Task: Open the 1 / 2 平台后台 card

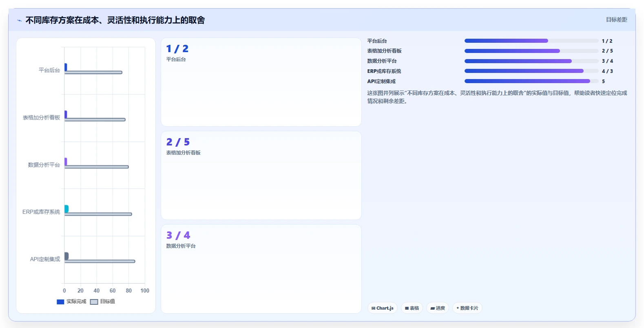Action: click(x=261, y=82)
